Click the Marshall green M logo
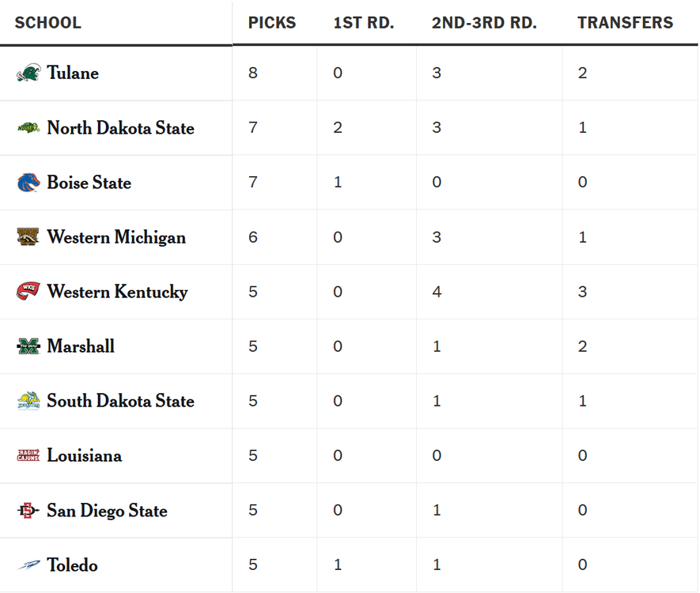The height and width of the screenshot is (593, 700). click(x=28, y=346)
